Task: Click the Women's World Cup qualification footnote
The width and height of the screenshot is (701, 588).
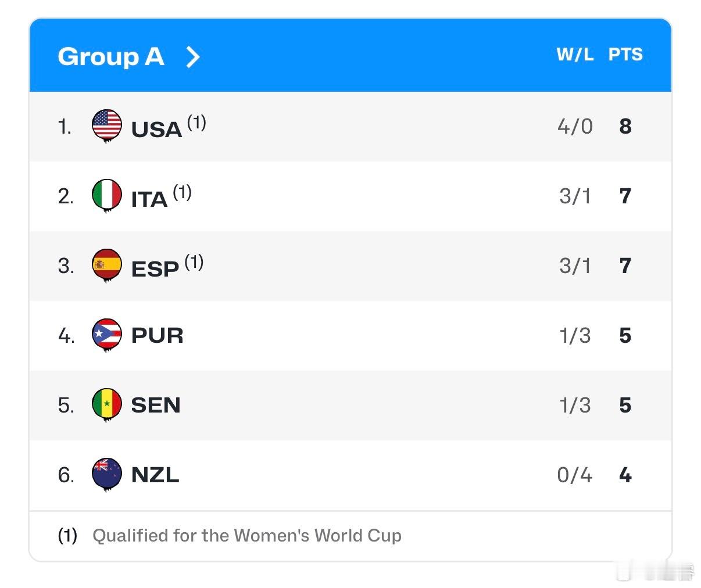Action: pos(246,535)
